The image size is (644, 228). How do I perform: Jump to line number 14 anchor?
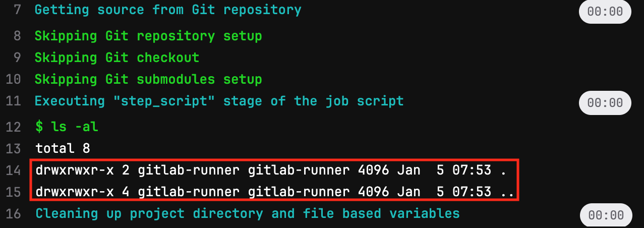coord(14,170)
